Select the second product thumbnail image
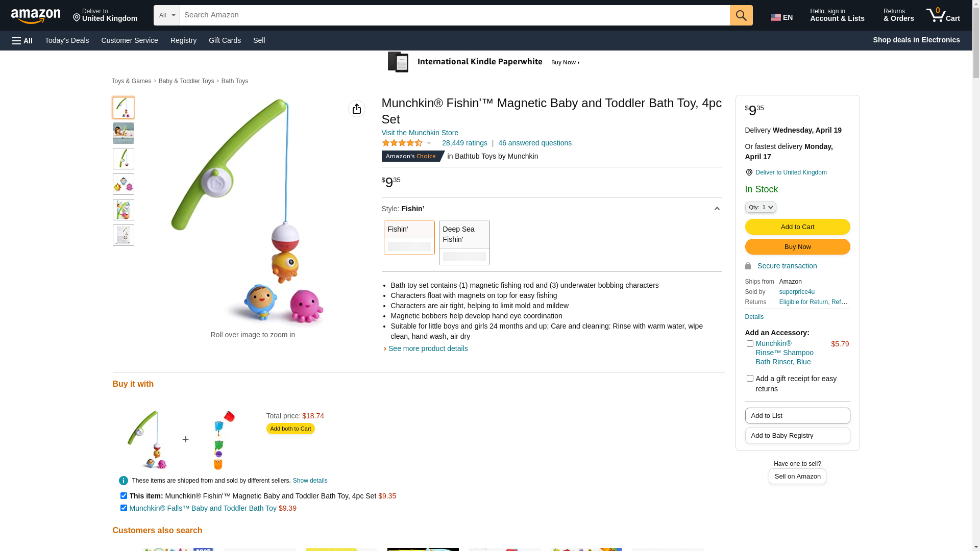The image size is (980, 551). (124, 133)
